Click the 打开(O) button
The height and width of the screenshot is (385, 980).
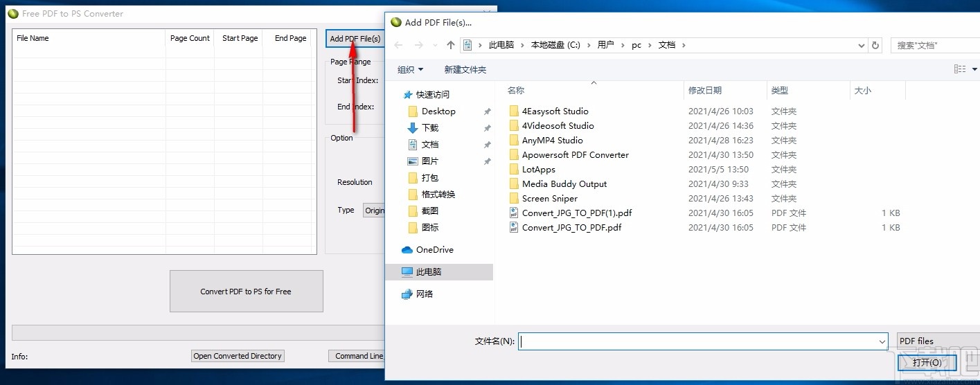click(927, 363)
